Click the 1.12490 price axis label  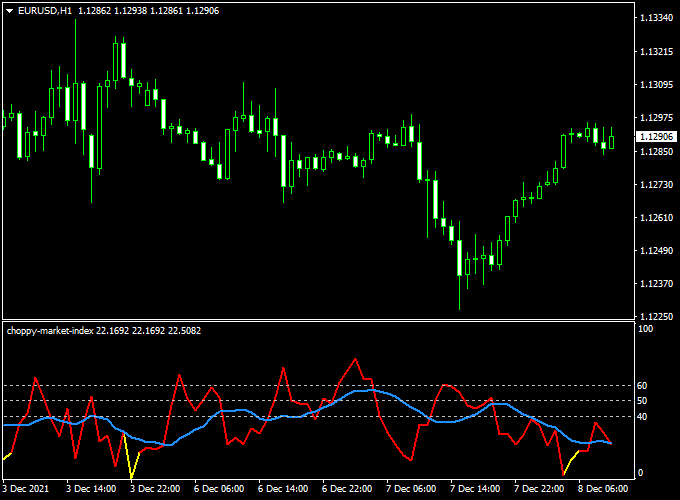657,251
